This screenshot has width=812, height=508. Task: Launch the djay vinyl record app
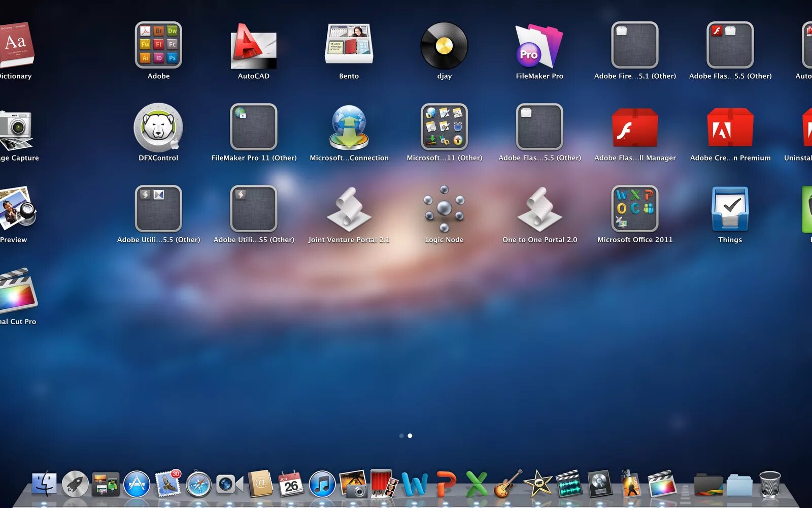pyautogui.click(x=444, y=46)
